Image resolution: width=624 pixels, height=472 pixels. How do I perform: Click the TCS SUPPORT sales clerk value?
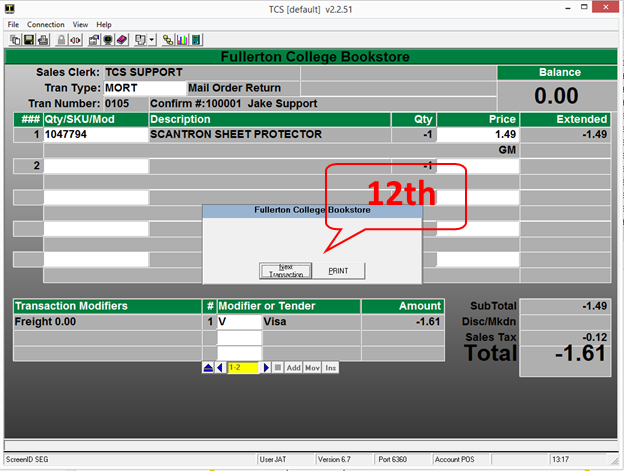coord(144,72)
